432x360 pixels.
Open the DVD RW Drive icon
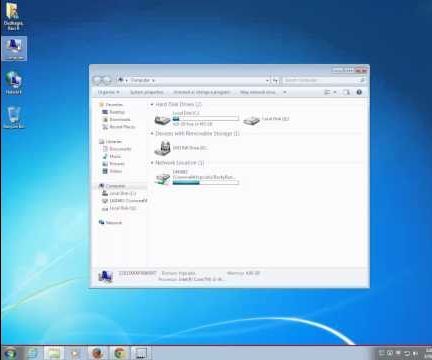163,148
